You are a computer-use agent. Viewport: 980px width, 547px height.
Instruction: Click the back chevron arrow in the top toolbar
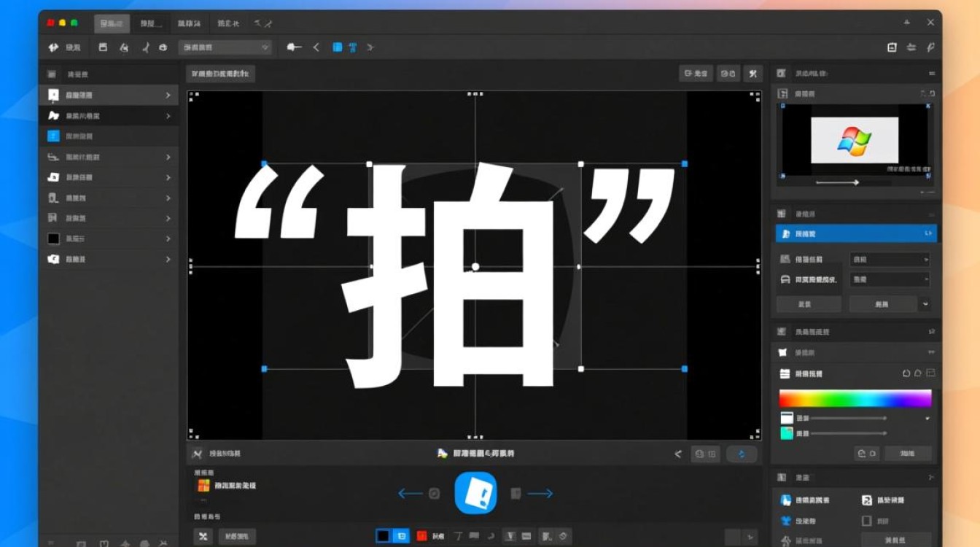[316, 47]
